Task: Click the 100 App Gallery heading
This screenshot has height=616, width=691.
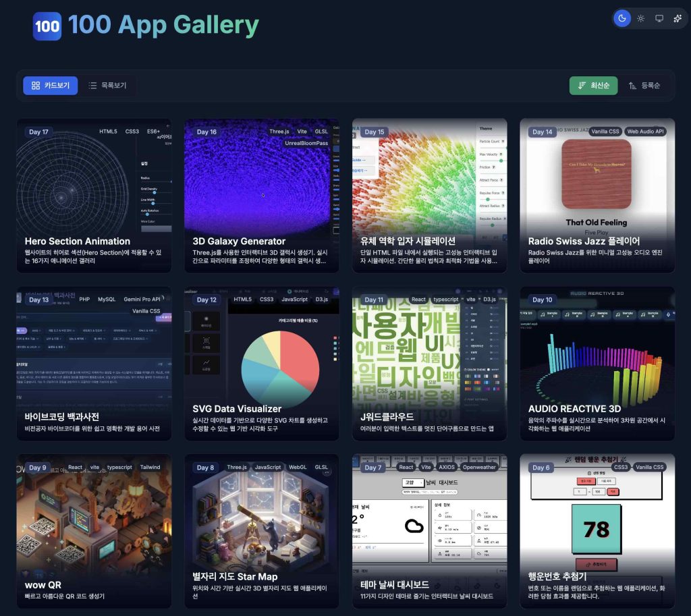Action: (163, 25)
